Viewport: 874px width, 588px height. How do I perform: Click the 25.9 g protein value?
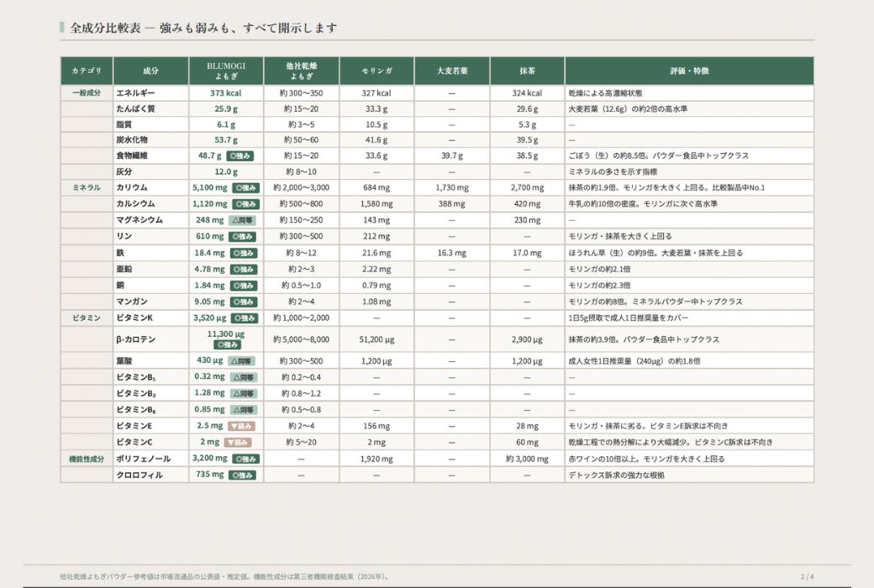226,108
